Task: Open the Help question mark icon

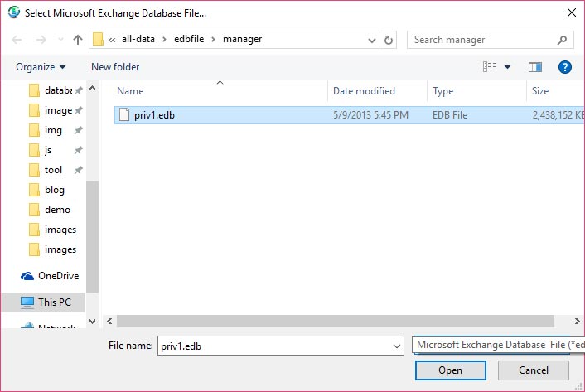Action: (x=565, y=67)
